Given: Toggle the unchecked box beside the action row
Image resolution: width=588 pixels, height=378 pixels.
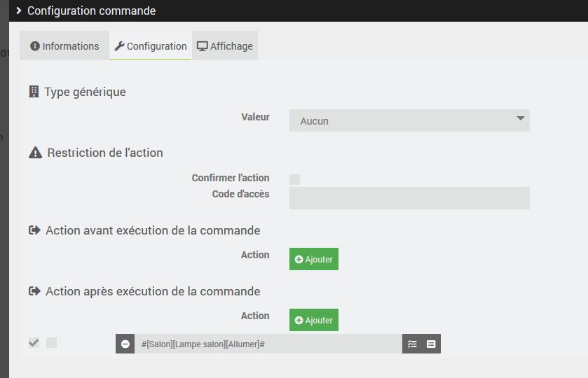Looking at the screenshot, I should (x=51, y=342).
